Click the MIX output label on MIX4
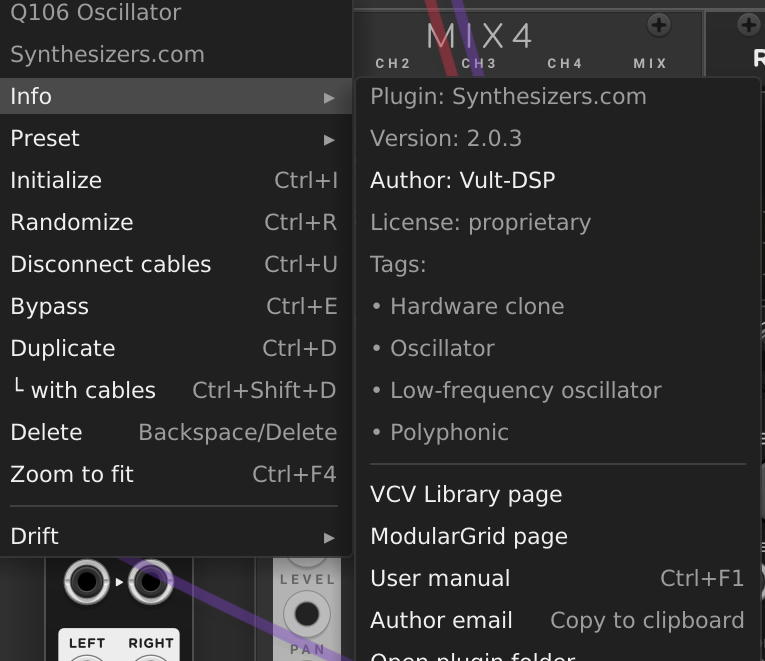 [x=650, y=63]
